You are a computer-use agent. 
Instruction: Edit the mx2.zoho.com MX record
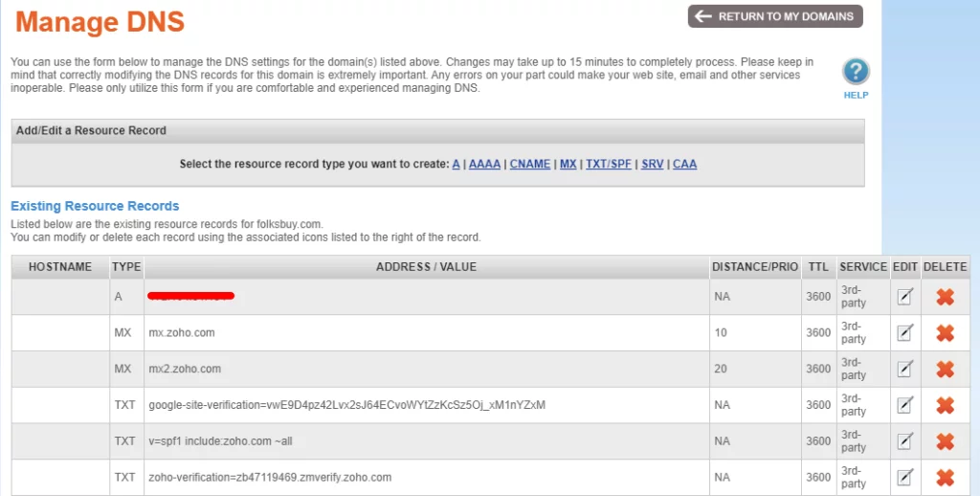904,369
